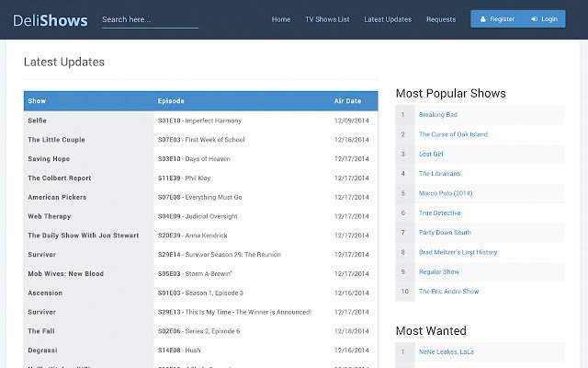Select episode S05E03 - Storm A-Brewin'

(195, 274)
